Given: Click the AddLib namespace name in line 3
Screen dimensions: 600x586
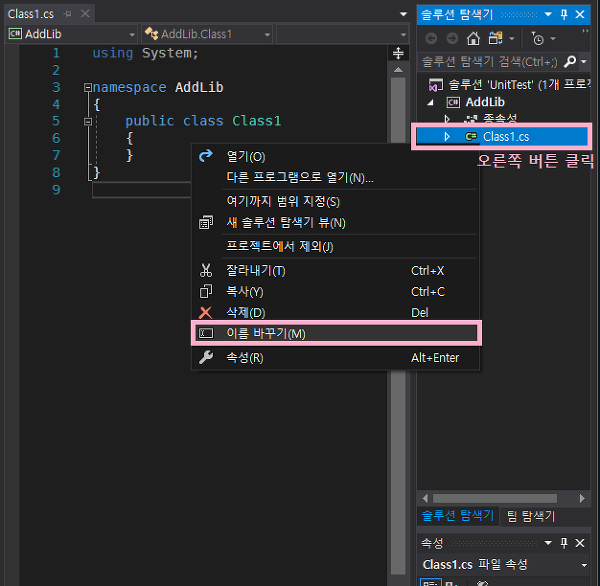Looking at the screenshot, I should click(x=199, y=88).
